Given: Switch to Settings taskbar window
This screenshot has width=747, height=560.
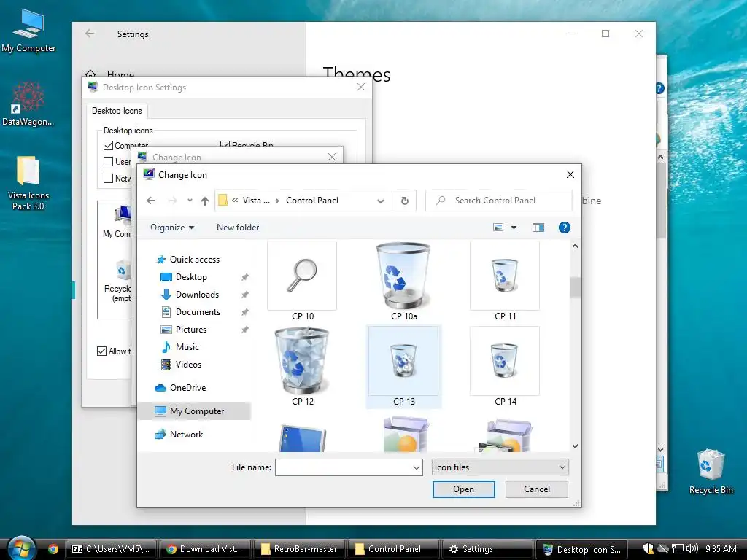Looking at the screenshot, I should click(x=488, y=549).
